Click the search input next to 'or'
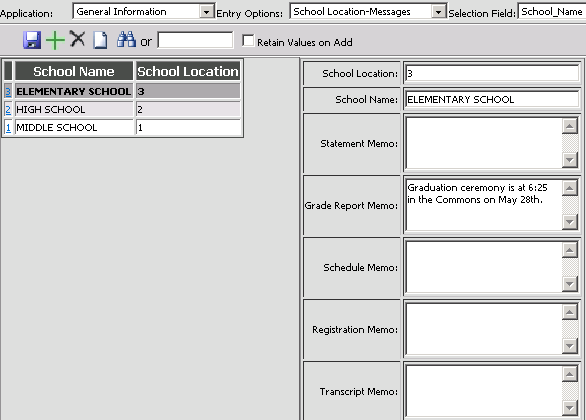The image size is (586, 420). click(195, 40)
